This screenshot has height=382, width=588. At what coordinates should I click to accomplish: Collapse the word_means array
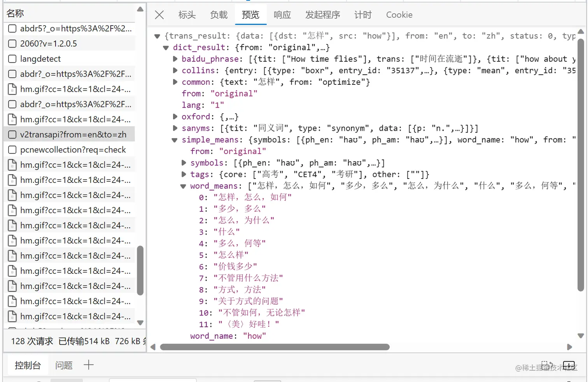tap(183, 186)
